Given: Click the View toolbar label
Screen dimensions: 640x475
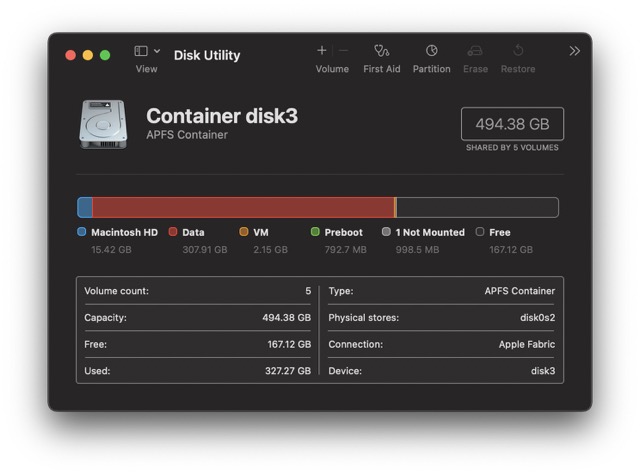Looking at the screenshot, I should pos(147,69).
